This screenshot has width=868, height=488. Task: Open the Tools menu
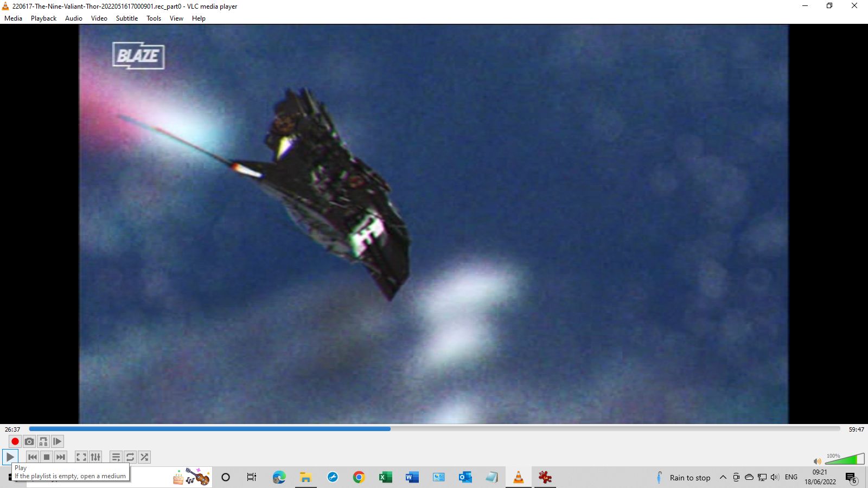click(x=154, y=18)
